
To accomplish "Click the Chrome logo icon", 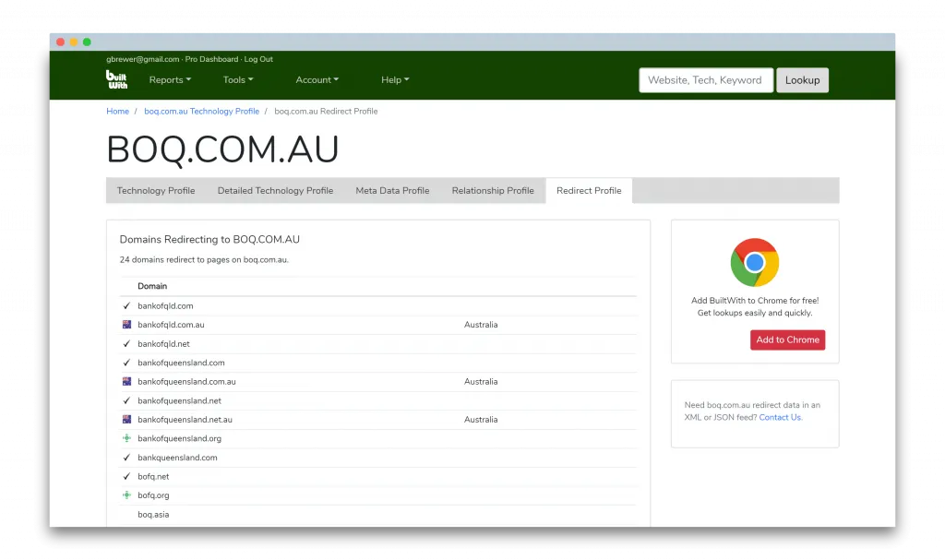I will 754,262.
